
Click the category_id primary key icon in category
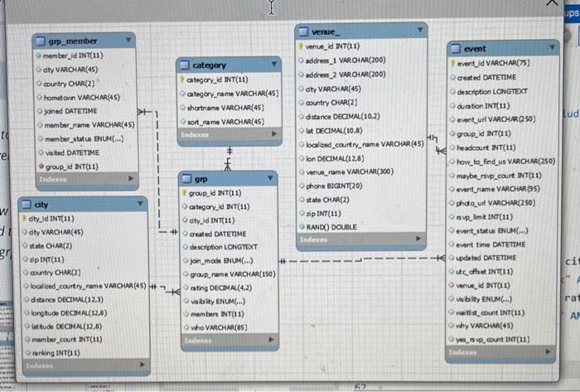pos(182,80)
